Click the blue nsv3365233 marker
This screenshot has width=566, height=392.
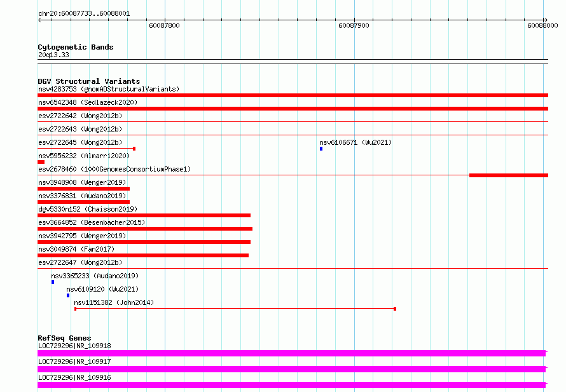[53, 282]
